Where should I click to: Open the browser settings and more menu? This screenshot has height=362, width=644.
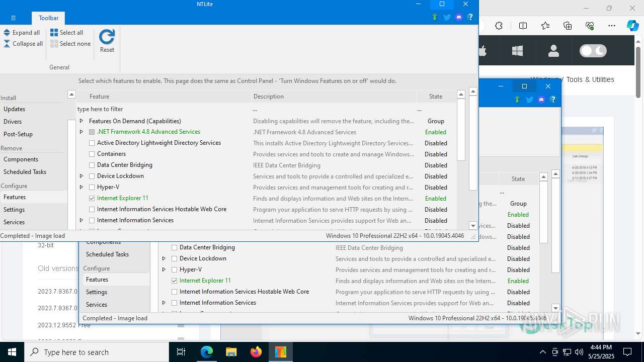coord(612,26)
